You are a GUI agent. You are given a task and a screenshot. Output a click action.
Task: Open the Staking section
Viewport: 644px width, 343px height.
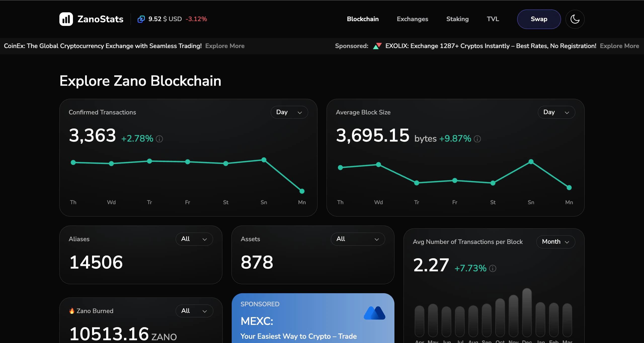pyautogui.click(x=457, y=19)
